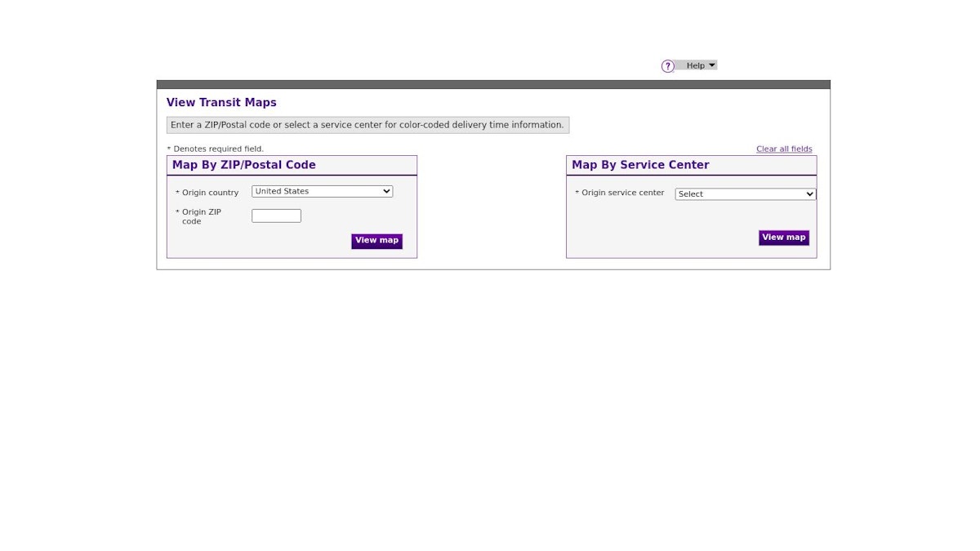The width and height of the screenshot is (980, 551).
Task: Click the Denotes required field note
Action: 216,149
